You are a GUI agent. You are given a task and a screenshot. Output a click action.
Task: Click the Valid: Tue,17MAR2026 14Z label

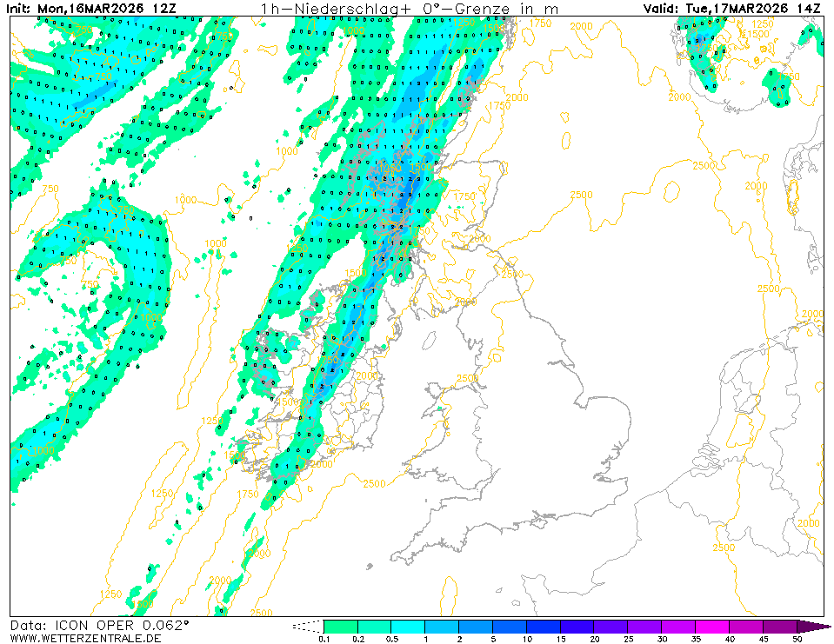click(x=731, y=9)
